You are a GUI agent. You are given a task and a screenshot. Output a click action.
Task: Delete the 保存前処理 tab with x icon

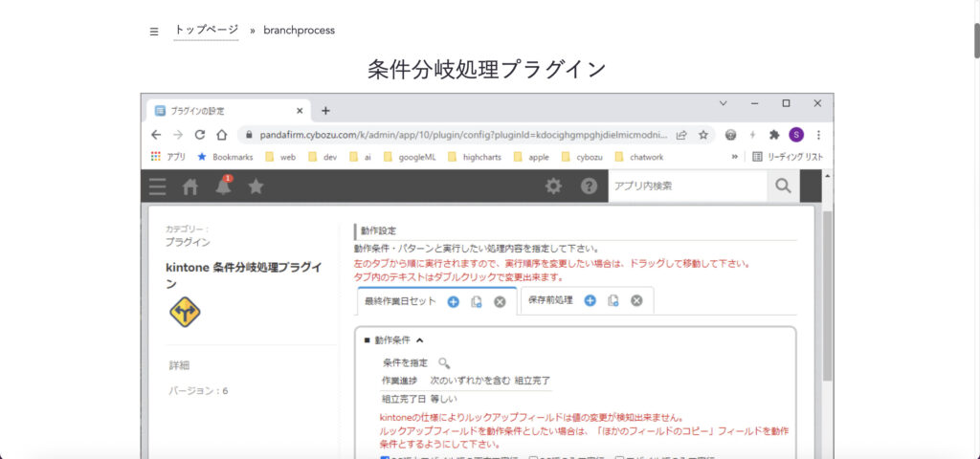636,300
